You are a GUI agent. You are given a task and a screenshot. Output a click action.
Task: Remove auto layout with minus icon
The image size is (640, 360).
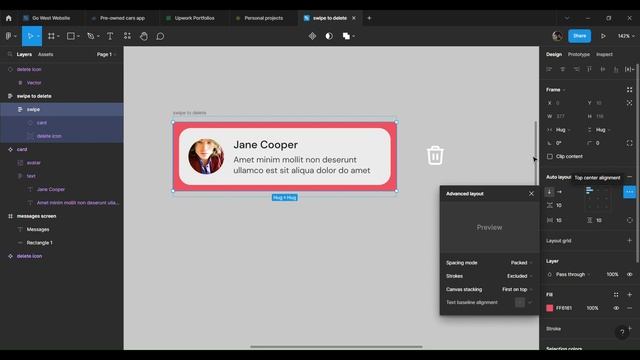(630, 177)
